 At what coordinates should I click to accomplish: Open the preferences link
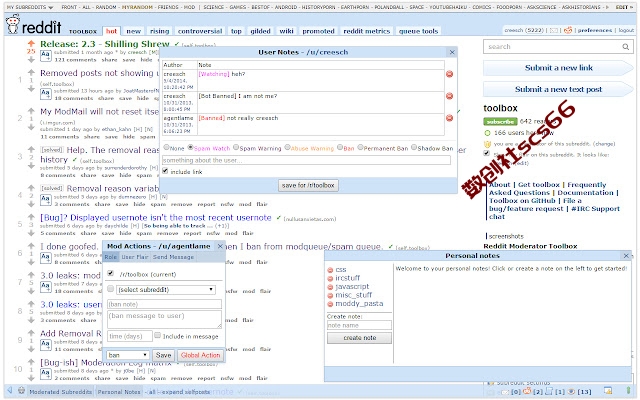[595, 30]
